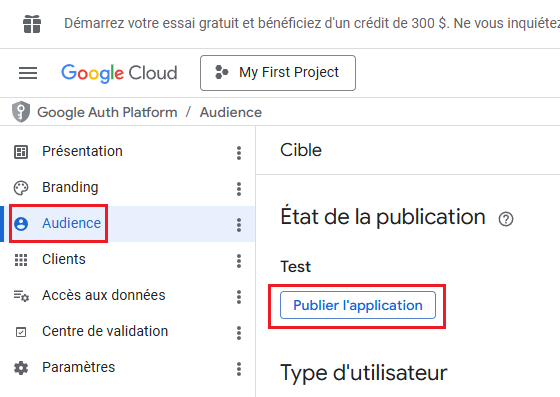Image resolution: width=560 pixels, height=397 pixels.
Task: Click the Google Cloud logo
Action: pos(119,73)
